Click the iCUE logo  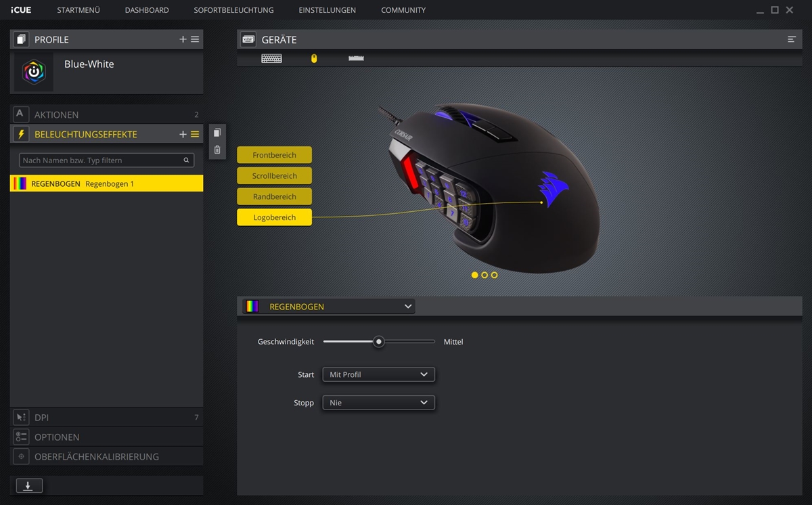(x=21, y=10)
